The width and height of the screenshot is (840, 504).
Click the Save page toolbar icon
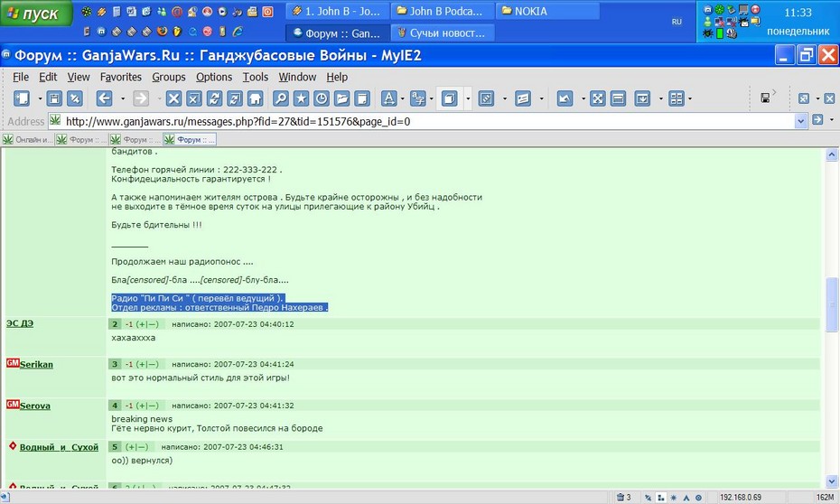pos(54,98)
